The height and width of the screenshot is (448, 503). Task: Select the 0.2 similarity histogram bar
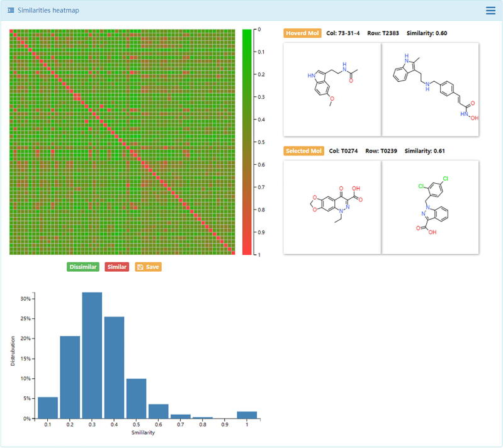tap(70, 378)
